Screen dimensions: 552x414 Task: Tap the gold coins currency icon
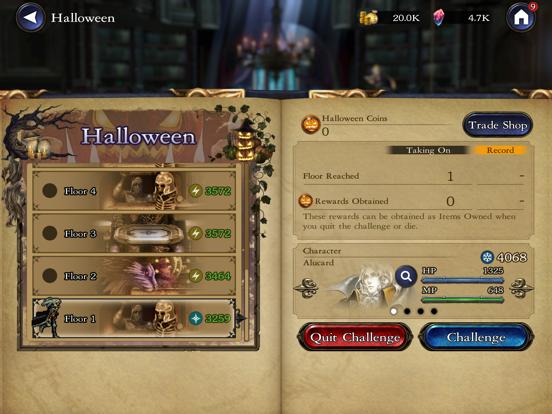click(x=368, y=17)
